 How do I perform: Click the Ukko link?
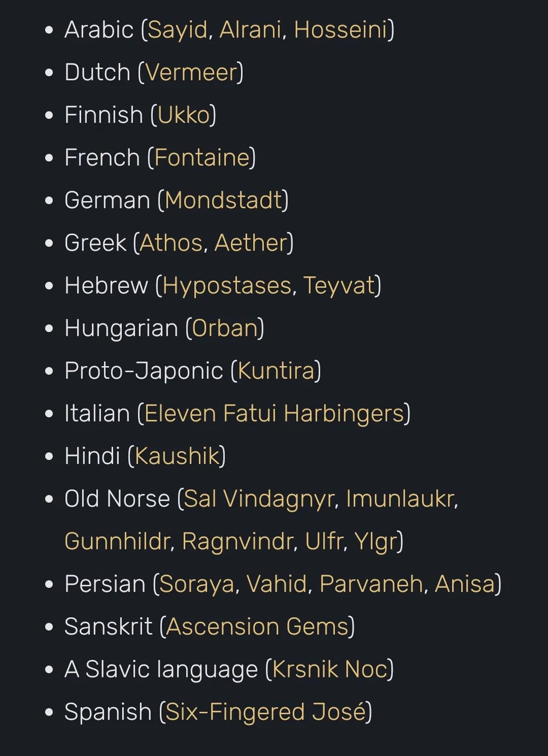pyautogui.click(x=184, y=116)
